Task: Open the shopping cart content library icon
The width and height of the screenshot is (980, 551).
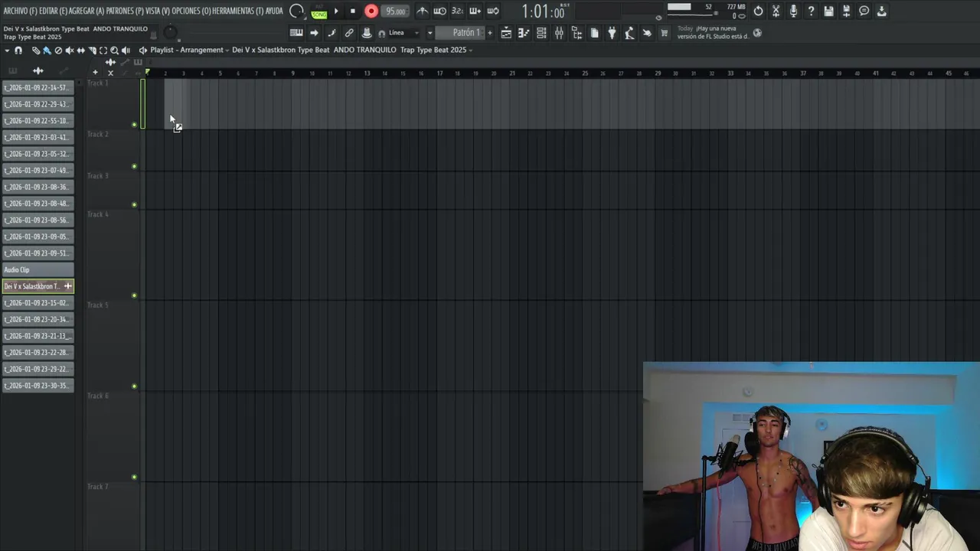Action: [x=664, y=33]
